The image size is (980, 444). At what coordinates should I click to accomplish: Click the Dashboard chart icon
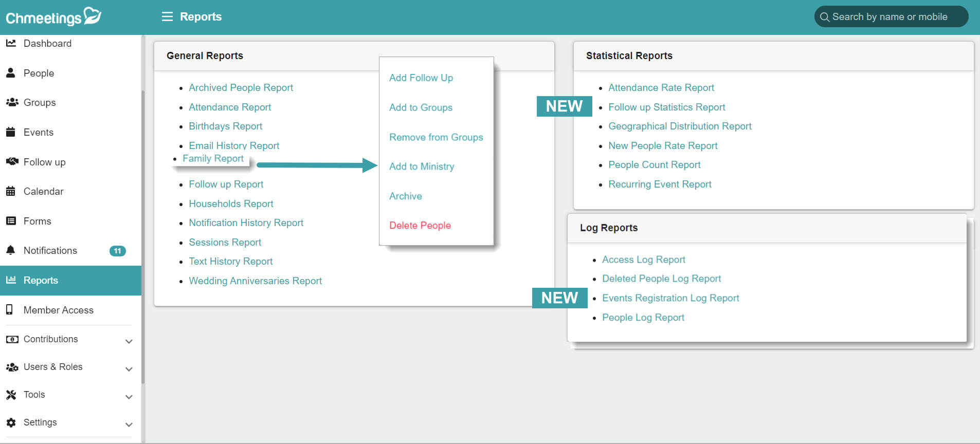pyautogui.click(x=11, y=43)
